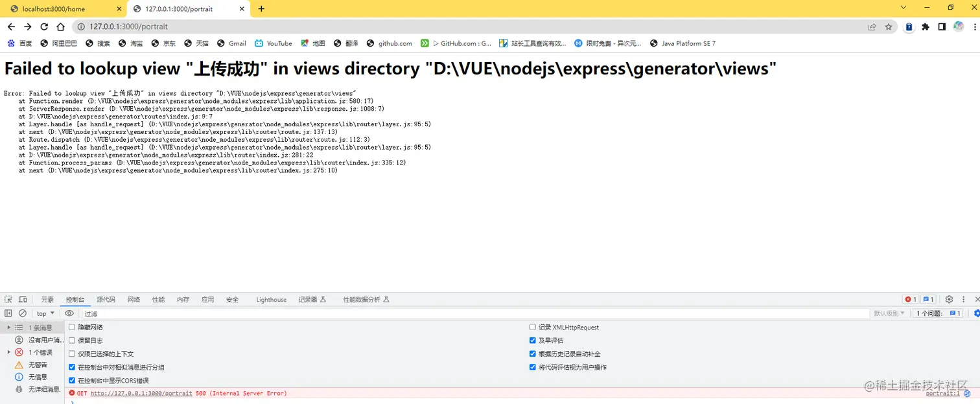Open DevTools three-dot customize menu
Image resolution: width=980 pixels, height=404 pixels.
tap(964, 299)
